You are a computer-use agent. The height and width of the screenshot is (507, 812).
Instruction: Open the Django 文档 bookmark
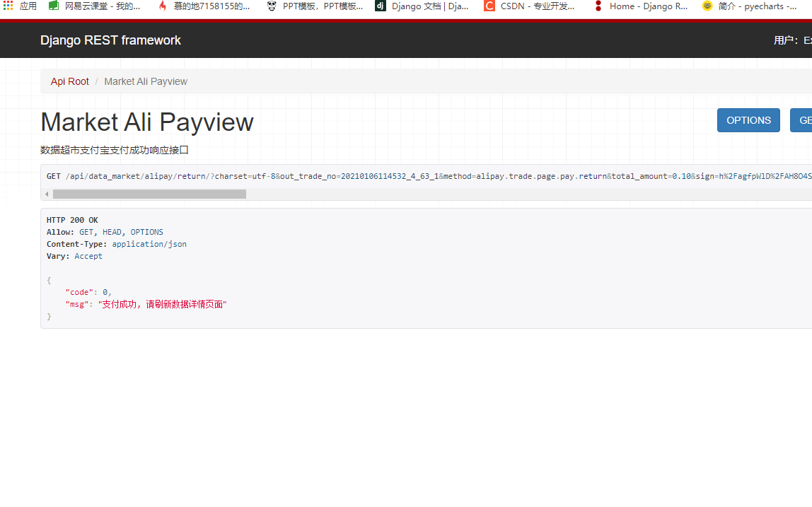click(422, 6)
